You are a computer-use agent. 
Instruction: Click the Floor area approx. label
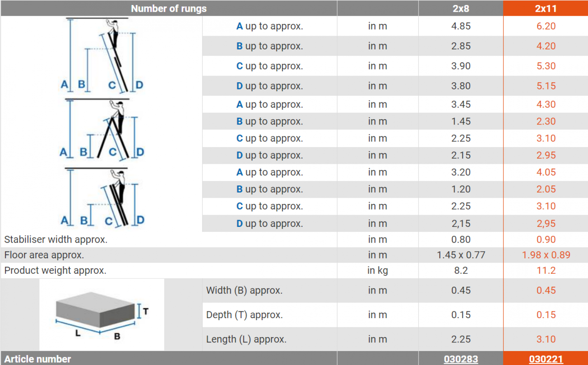[44, 255]
